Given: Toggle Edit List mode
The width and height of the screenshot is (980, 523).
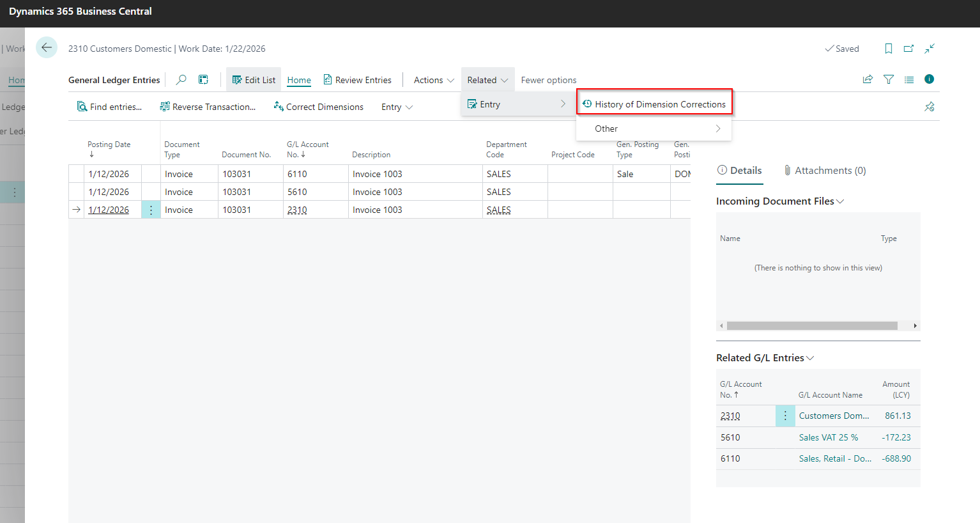Looking at the screenshot, I should tap(253, 79).
